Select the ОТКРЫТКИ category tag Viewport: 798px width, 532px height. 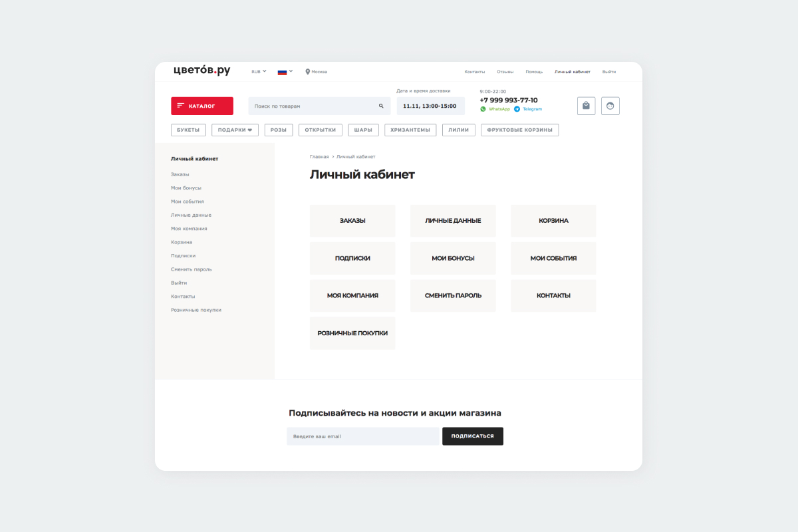pos(321,130)
